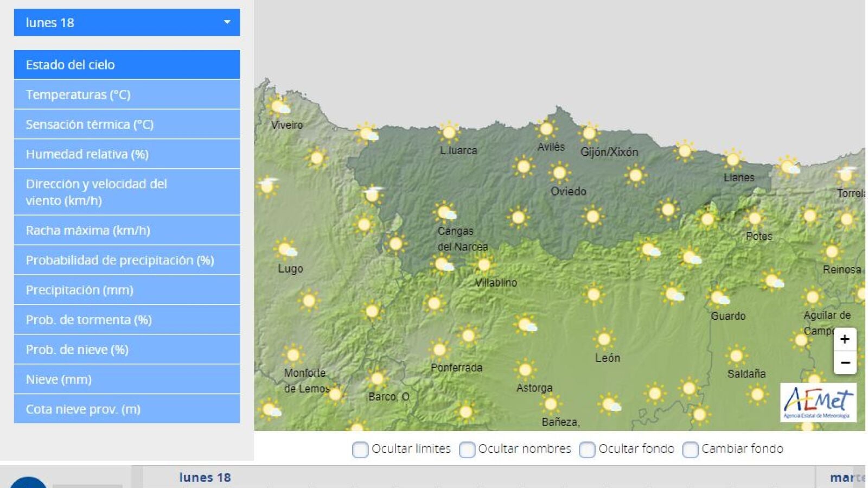Click the lunes 18 timeline header
The image size is (868, 488).
(205, 478)
